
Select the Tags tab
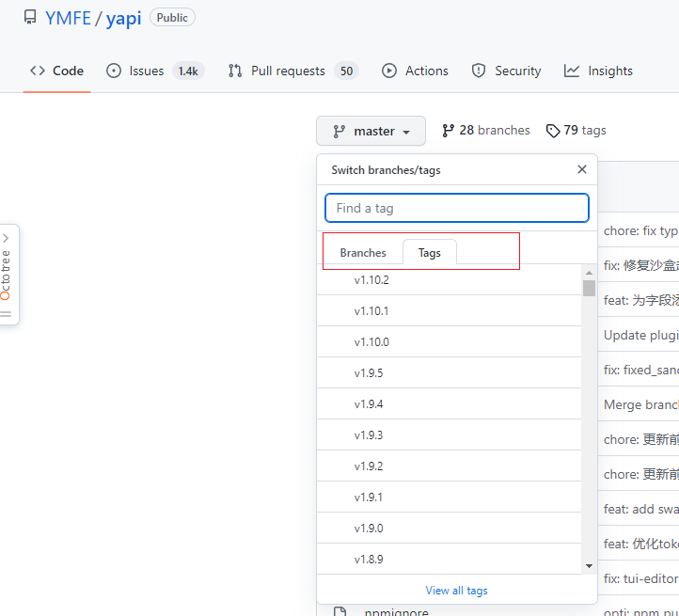[429, 253]
